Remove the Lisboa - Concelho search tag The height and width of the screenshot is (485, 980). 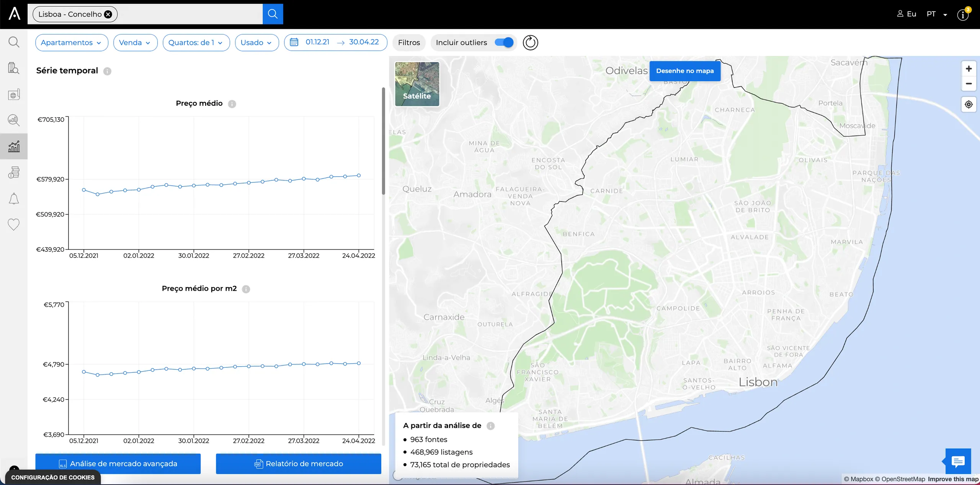point(108,14)
